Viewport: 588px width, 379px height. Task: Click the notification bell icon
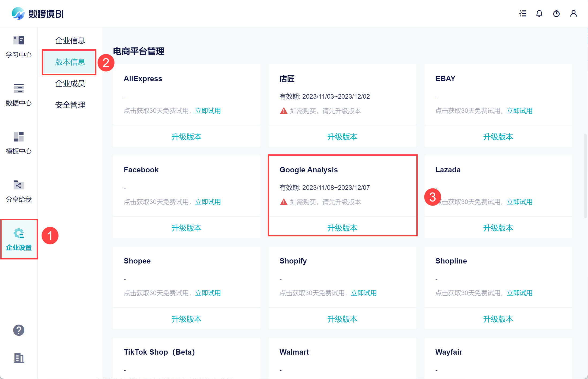[539, 13]
